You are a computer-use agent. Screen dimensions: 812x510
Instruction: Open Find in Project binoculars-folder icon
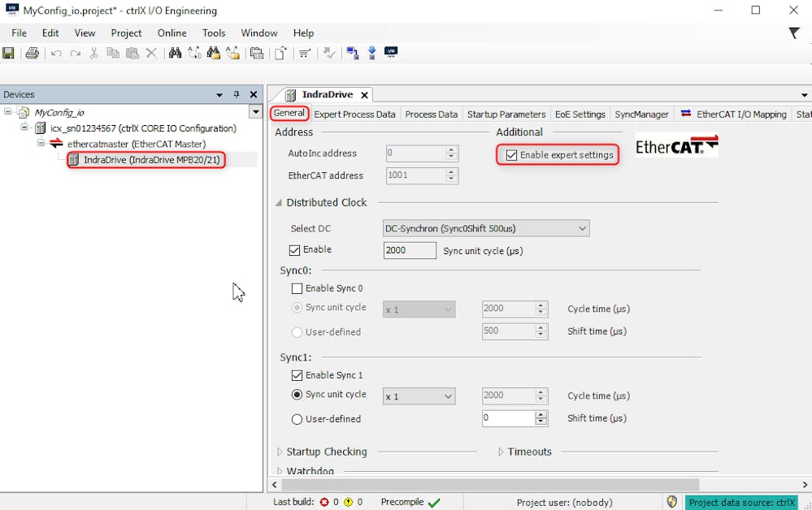click(213, 53)
